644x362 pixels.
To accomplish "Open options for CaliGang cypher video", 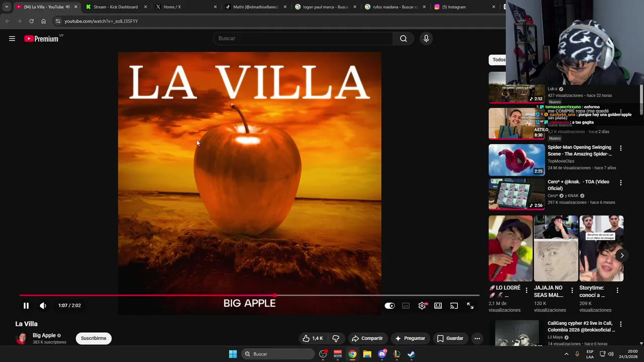I will click(621, 325).
